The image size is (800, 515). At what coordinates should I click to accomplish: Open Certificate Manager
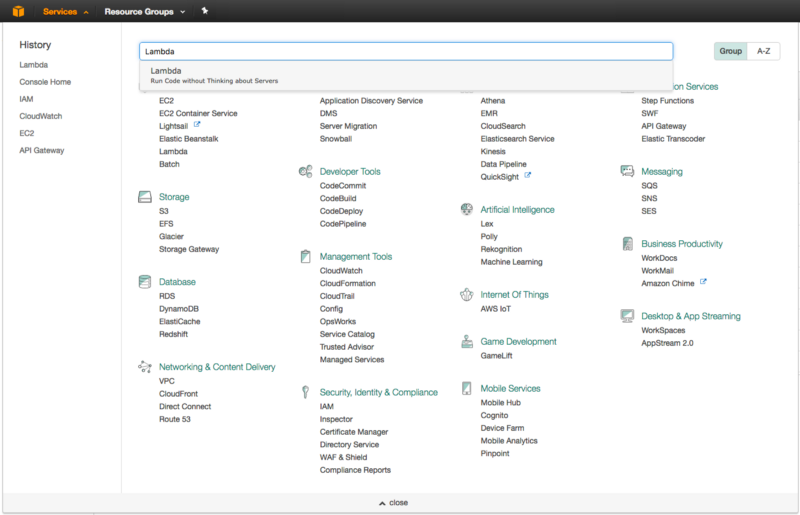tap(354, 432)
